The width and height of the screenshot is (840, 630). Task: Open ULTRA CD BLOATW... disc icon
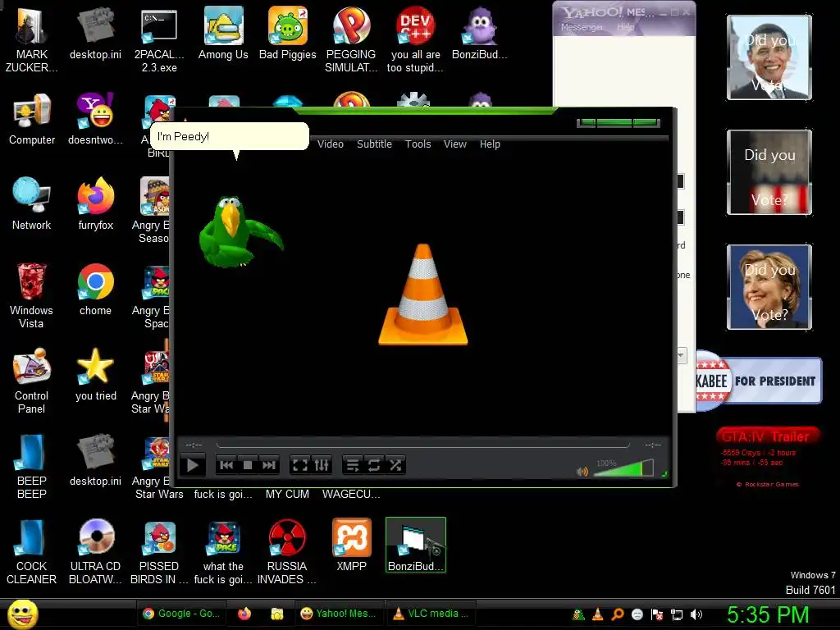pos(95,552)
